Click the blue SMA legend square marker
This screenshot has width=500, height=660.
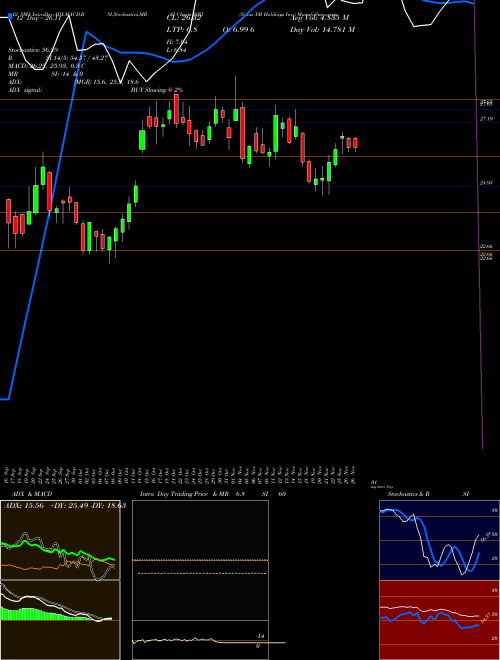click(x=10, y=16)
